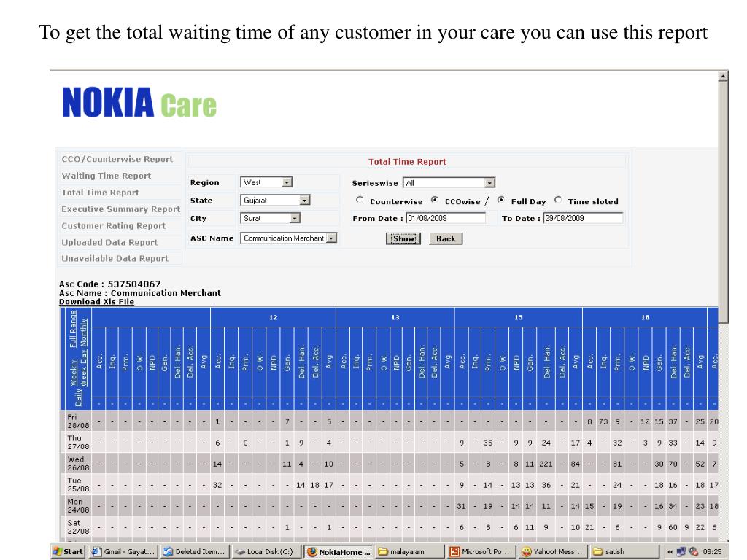Expand ASC Name dropdown Communication Merchant

click(289, 238)
